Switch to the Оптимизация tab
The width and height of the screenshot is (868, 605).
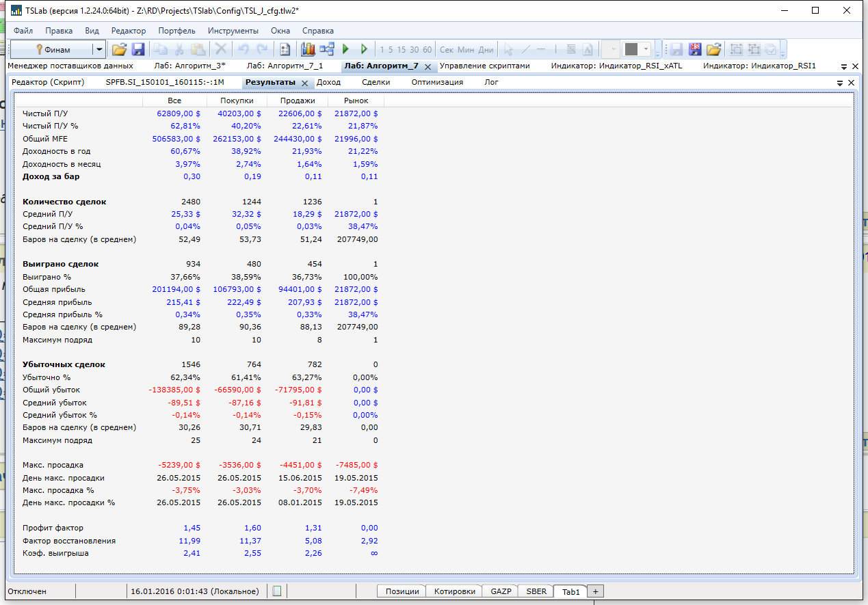pos(437,82)
